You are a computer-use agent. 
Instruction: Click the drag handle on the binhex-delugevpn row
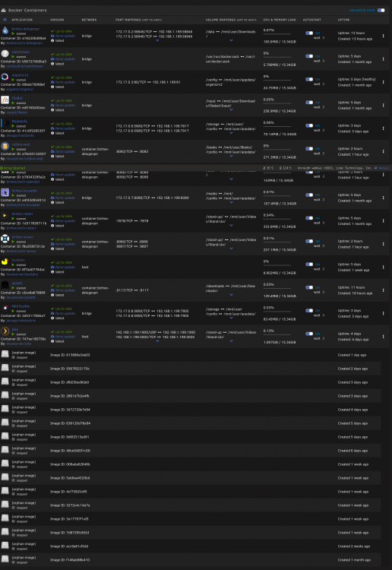(384, 36)
